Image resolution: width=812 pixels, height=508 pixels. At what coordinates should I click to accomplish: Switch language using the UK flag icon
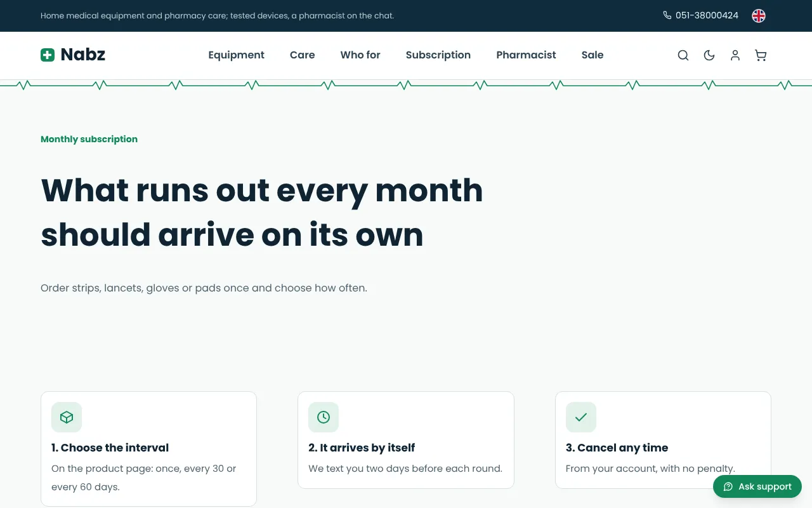759,16
